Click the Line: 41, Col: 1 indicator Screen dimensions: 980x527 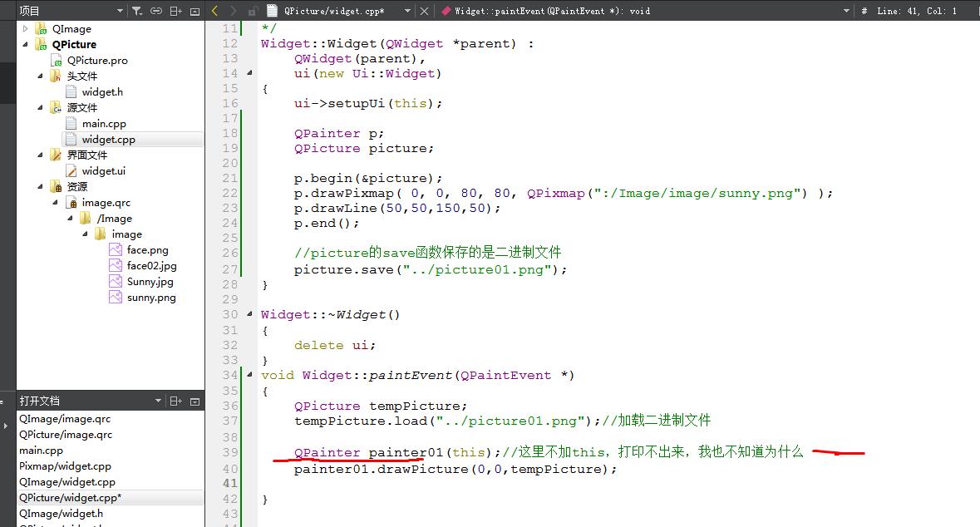[916, 11]
